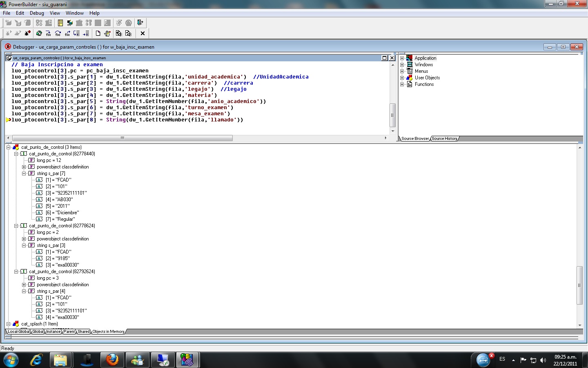588x368 pixels.
Task: Select the "long pc = 12" variable row
Action: tap(49, 160)
